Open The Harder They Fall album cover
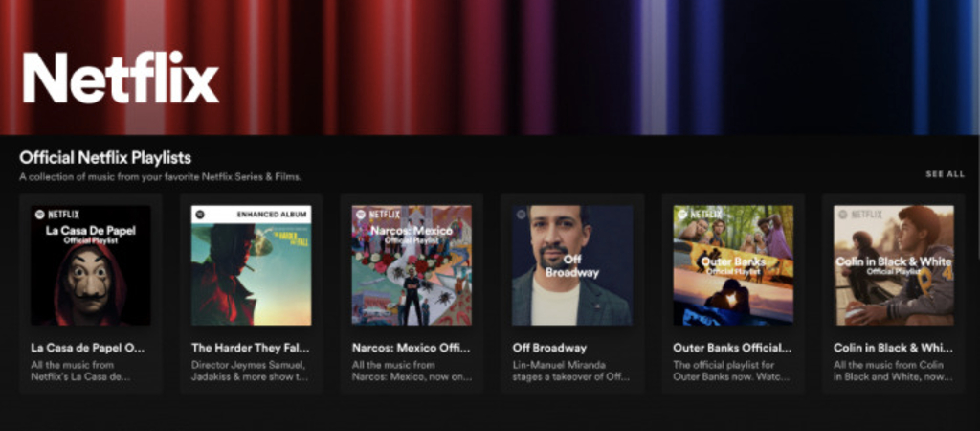The height and width of the screenshot is (431, 980). [252, 265]
